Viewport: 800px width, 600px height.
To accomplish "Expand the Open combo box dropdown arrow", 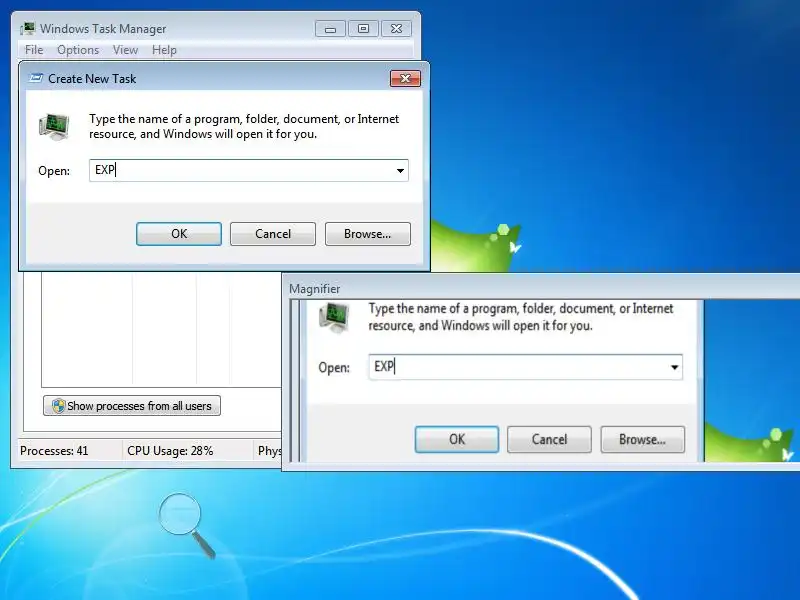I will click(401, 170).
